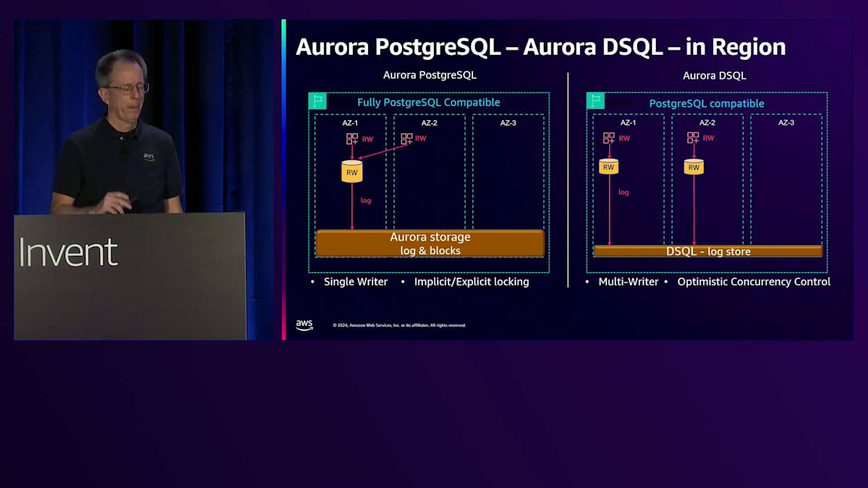Click the red log label in the Aurora DSQL diagram

tap(624, 192)
